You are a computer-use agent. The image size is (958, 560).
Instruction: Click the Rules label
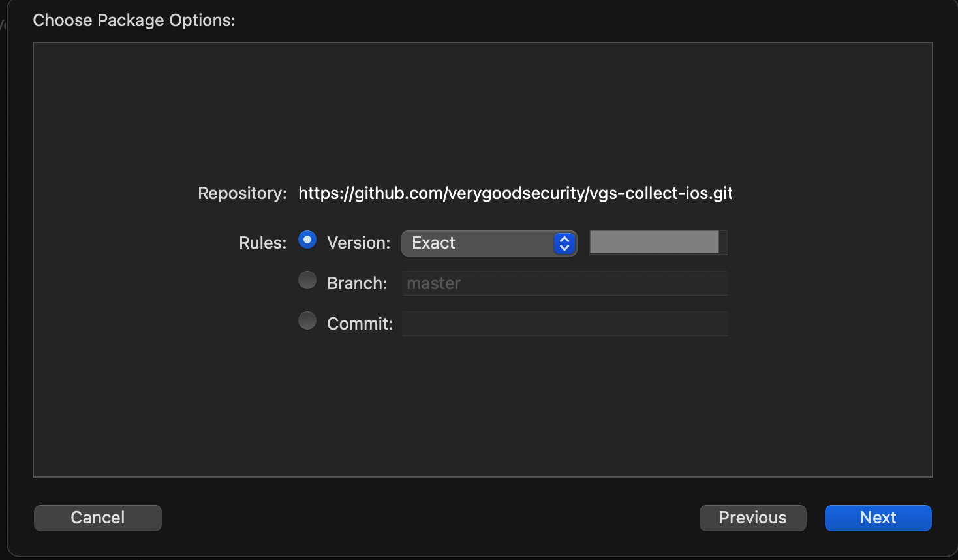tap(262, 243)
